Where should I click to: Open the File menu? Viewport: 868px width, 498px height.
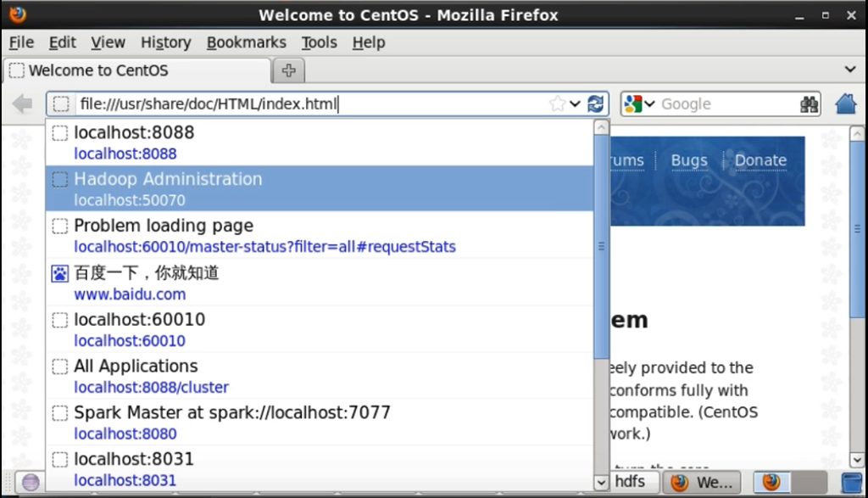tap(21, 42)
